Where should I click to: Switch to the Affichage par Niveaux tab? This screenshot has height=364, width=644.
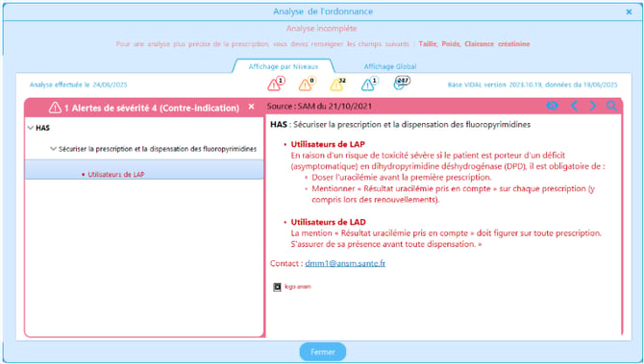[284, 66]
